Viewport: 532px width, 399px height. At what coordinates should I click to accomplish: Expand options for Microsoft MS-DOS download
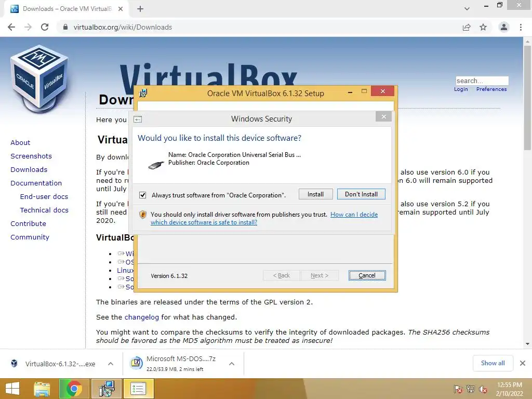pyautogui.click(x=232, y=364)
